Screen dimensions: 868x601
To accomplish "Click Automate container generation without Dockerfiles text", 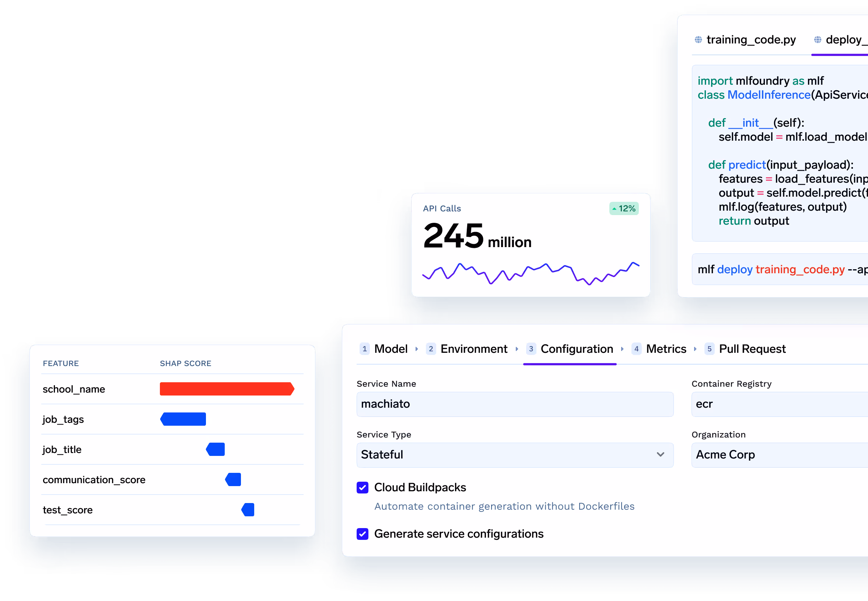I will [x=504, y=506].
